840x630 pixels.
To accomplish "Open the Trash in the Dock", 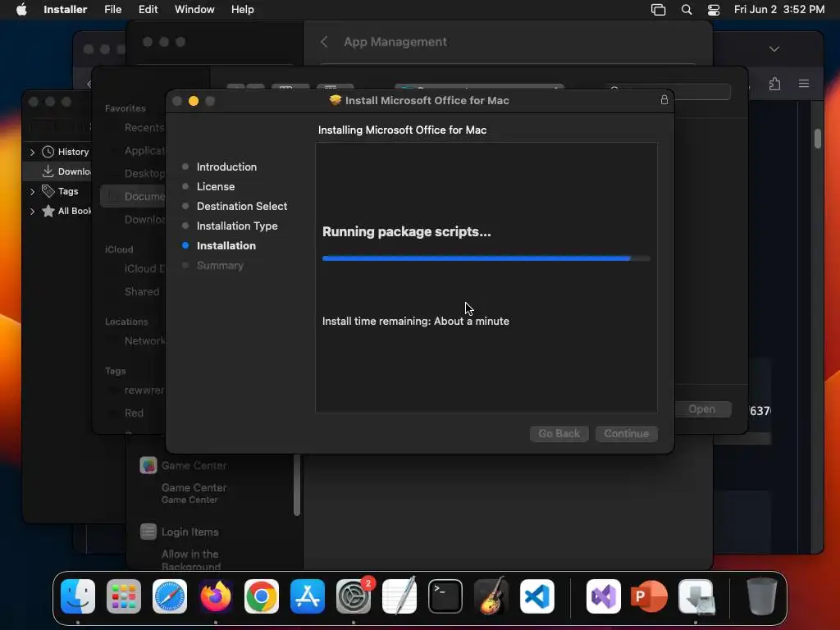I will (761, 596).
